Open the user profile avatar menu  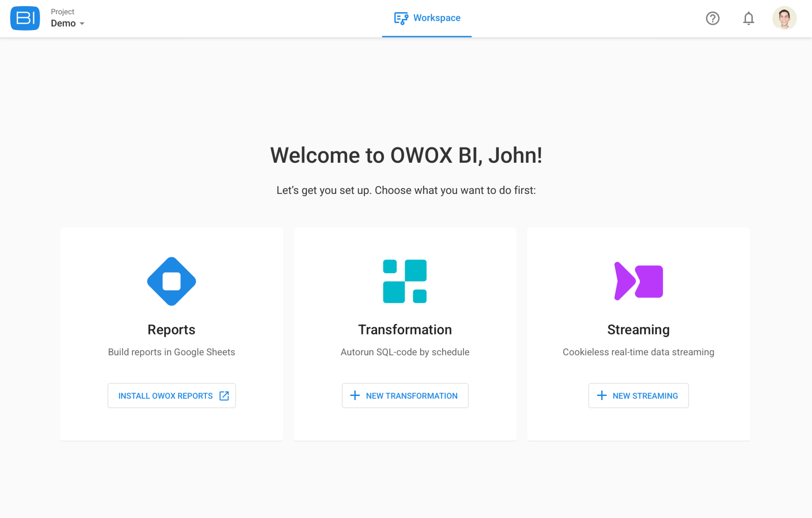click(784, 19)
